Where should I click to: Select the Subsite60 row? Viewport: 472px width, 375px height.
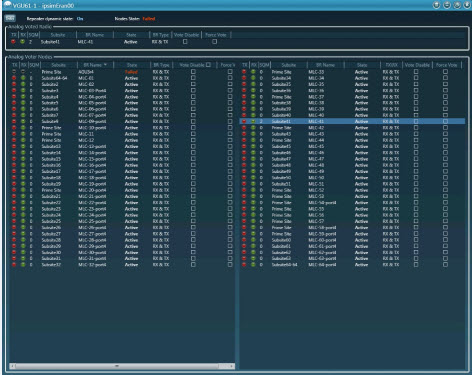352,240
